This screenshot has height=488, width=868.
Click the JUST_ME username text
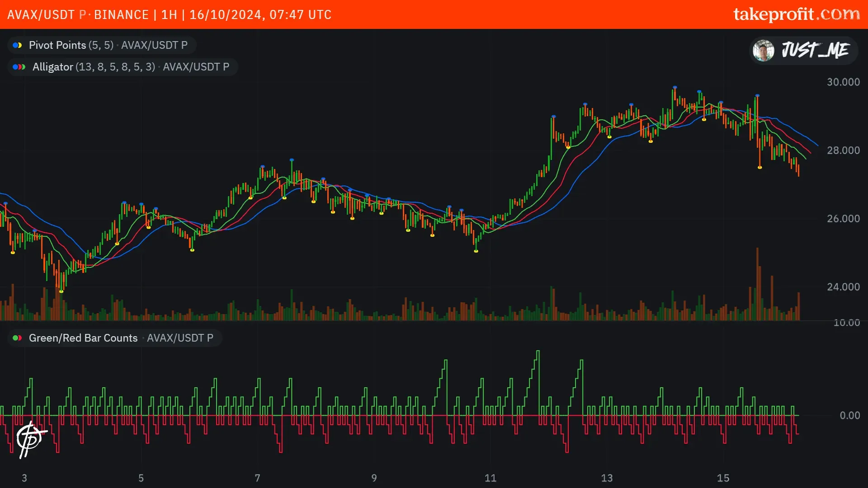[x=816, y=50]
